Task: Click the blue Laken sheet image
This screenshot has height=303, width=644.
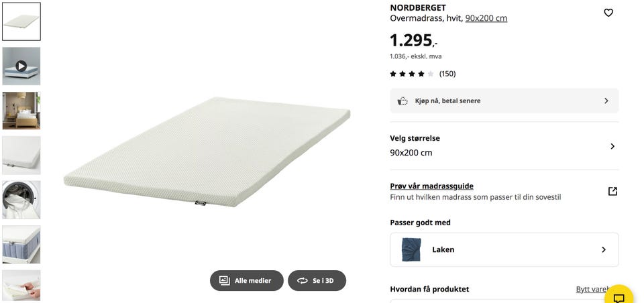Action: click(x=411, y=249)
